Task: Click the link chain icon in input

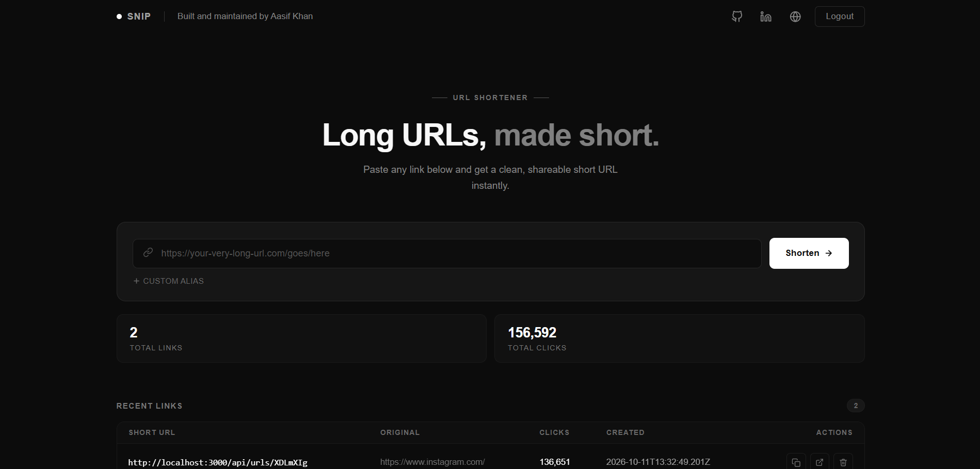Action: [148, 253]
